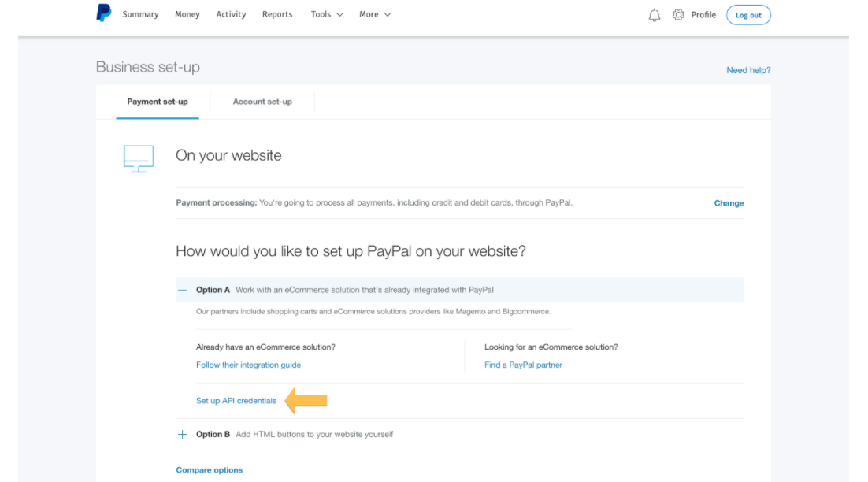The image size is (868, 482).
Task: Click 'Looking for an eCommerce solution?' text
Action: 551,347
